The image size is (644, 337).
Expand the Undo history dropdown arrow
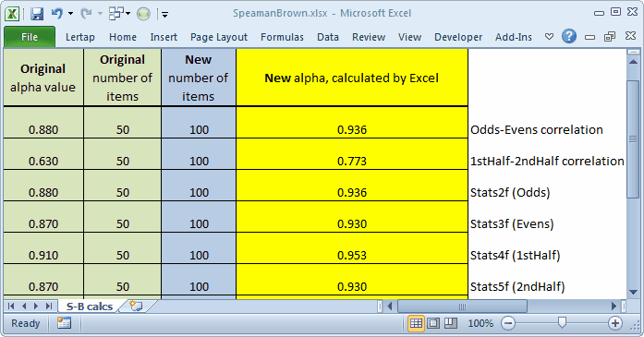pos(70,14)
